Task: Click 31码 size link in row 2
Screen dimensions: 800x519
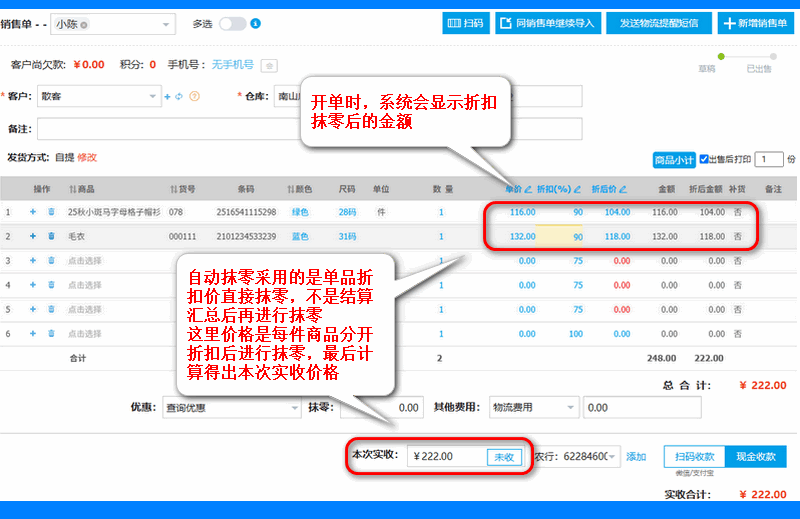Action: (x=347, y=237)
